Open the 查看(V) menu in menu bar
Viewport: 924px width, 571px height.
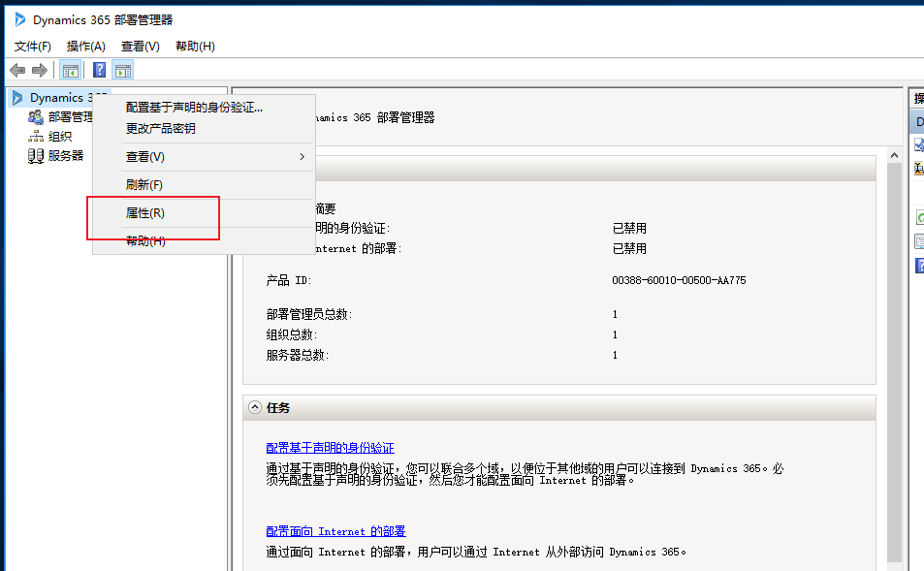coord(141,46)
